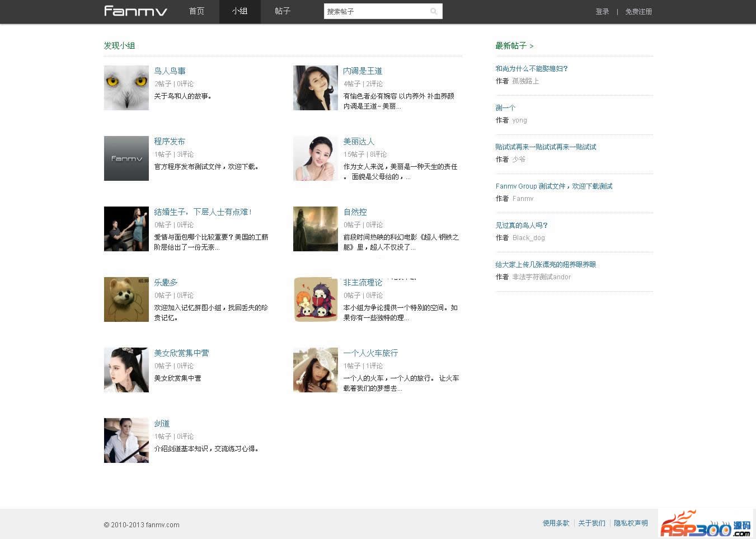Switch to the 帖子 navigation tab
756x539 pixels.
pos(283,11)
